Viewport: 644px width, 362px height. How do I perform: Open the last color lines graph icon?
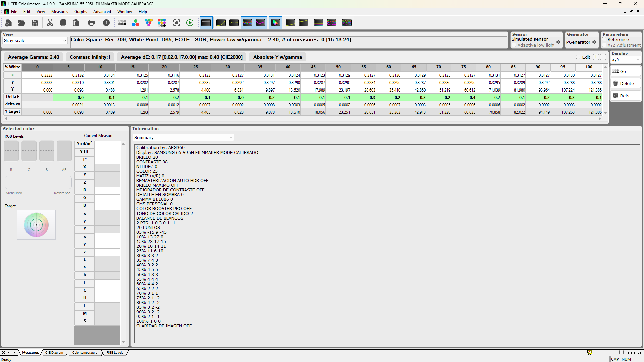[x=347, y=23]
